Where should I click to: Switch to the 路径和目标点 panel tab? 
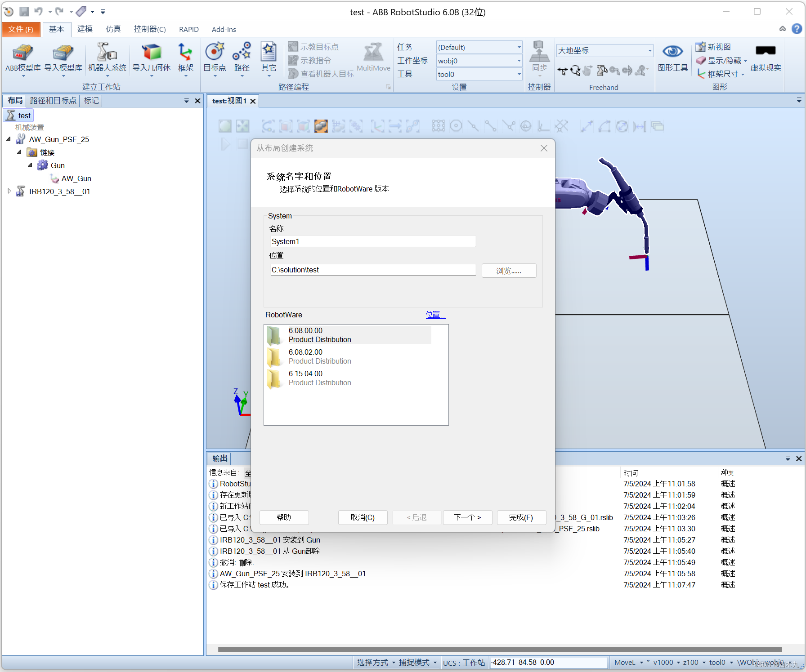tap(53, 101)
